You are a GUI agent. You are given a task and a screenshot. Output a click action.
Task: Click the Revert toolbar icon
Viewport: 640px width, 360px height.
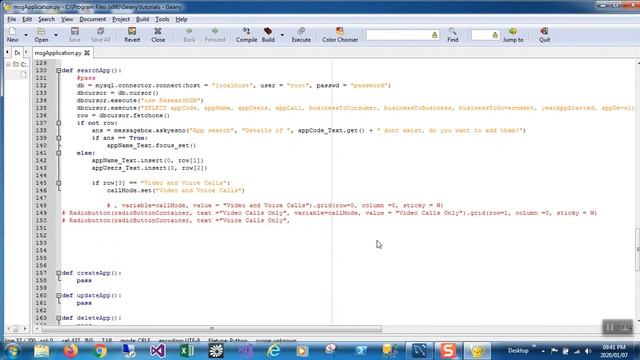coord(132,35)
